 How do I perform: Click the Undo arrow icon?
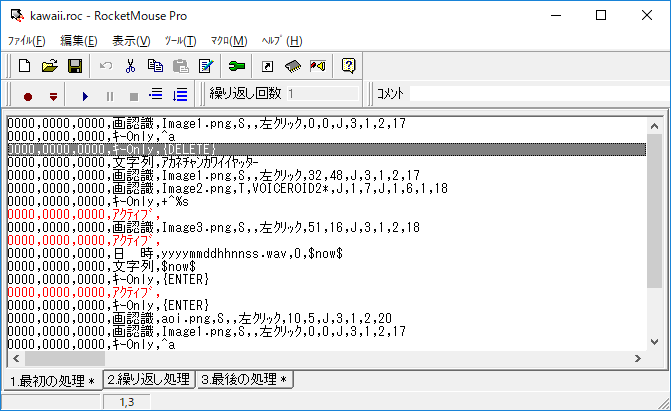coord(106,66)
